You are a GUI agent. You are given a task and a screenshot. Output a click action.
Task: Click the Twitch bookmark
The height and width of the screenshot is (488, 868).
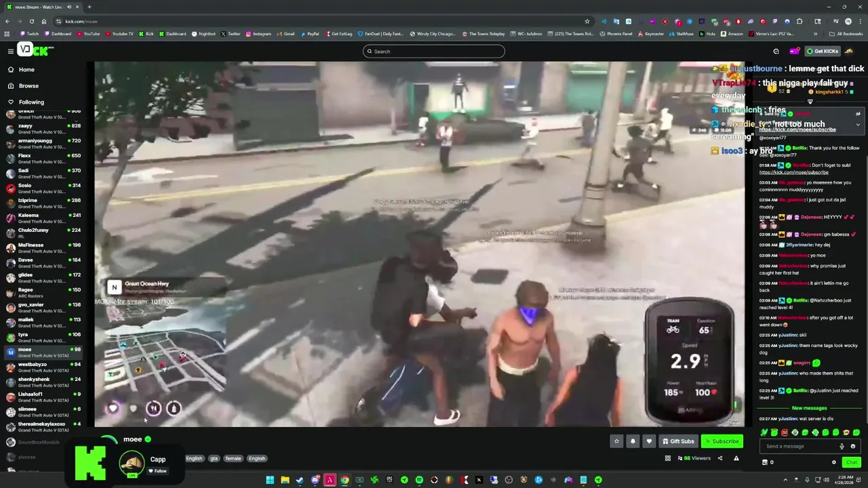pyautogui.click(x=29, y=34)
